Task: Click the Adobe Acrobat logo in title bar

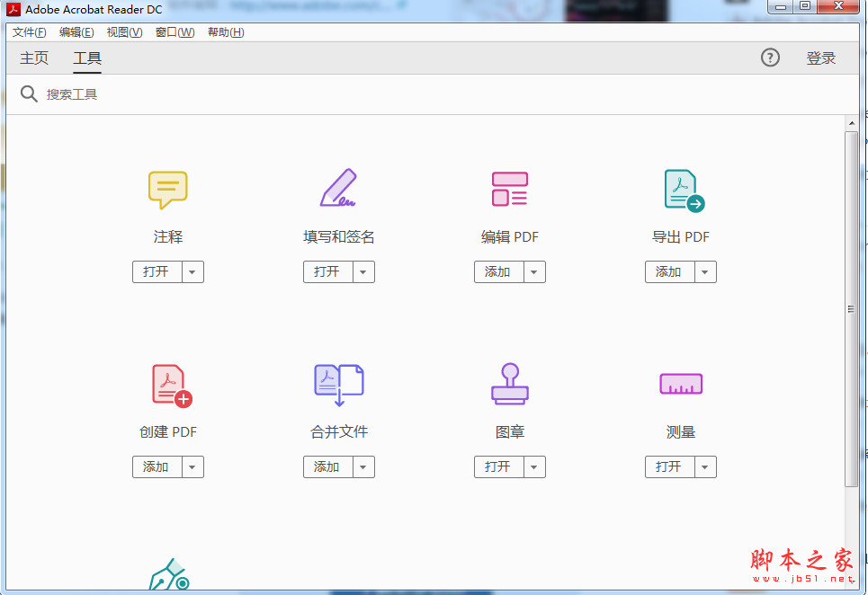Action: coord(13,9)
